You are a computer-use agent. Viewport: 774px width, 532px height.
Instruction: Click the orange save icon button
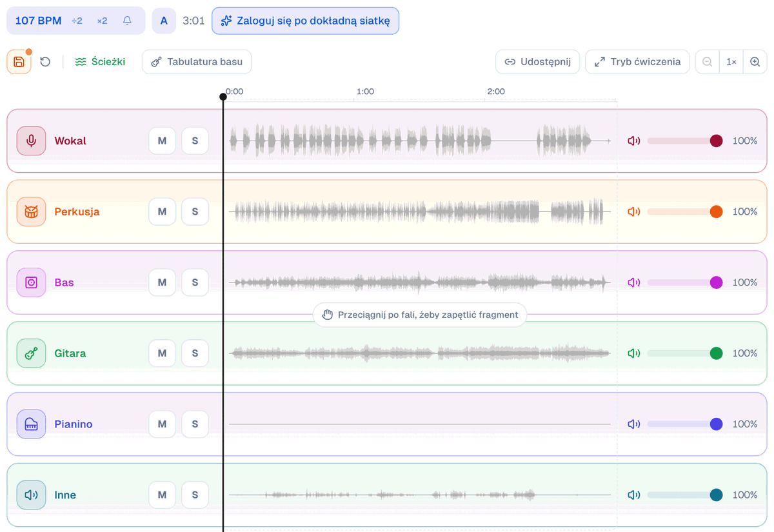click(x=19, y=62)
